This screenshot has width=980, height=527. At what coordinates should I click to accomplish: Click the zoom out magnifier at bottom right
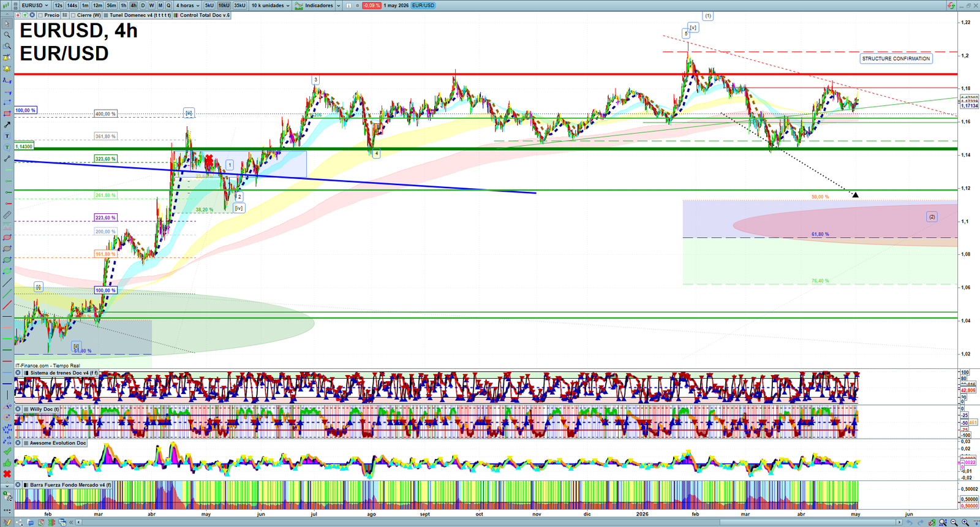pyautogui.click(x=954, y=522)
